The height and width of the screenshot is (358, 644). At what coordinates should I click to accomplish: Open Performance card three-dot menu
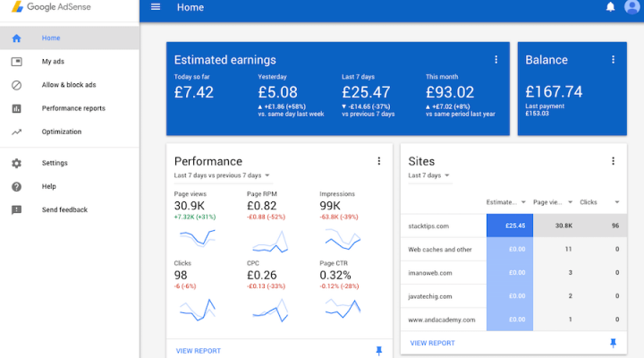(x=379, y=161)
